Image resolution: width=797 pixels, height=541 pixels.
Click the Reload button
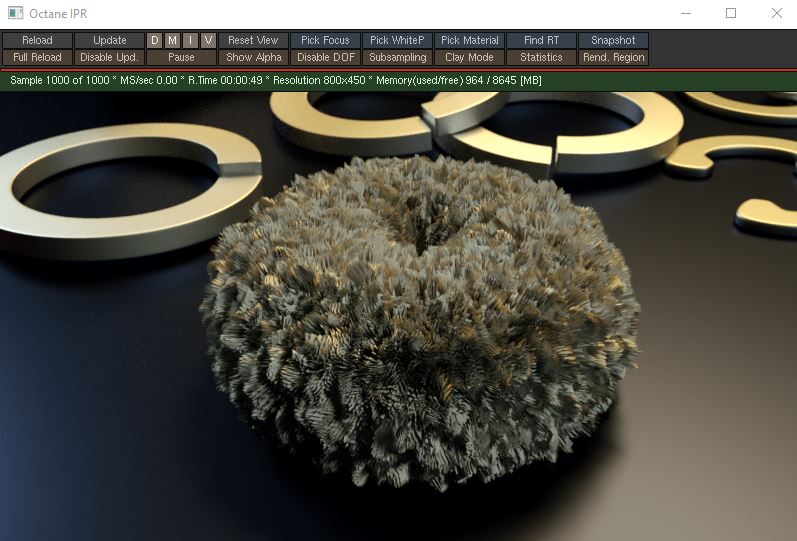click(x=37, y=40)
